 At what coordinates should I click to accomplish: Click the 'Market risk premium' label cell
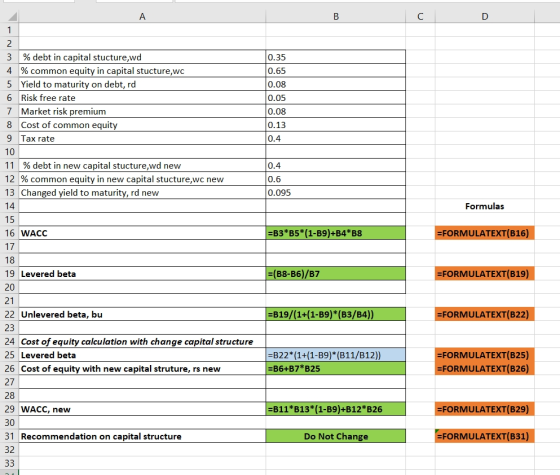(142, 111)
